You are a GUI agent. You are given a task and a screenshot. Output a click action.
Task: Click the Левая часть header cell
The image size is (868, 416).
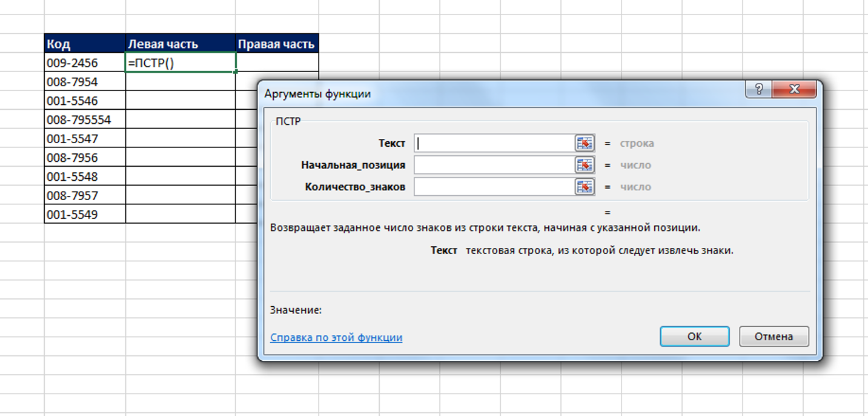click(181, 44)
